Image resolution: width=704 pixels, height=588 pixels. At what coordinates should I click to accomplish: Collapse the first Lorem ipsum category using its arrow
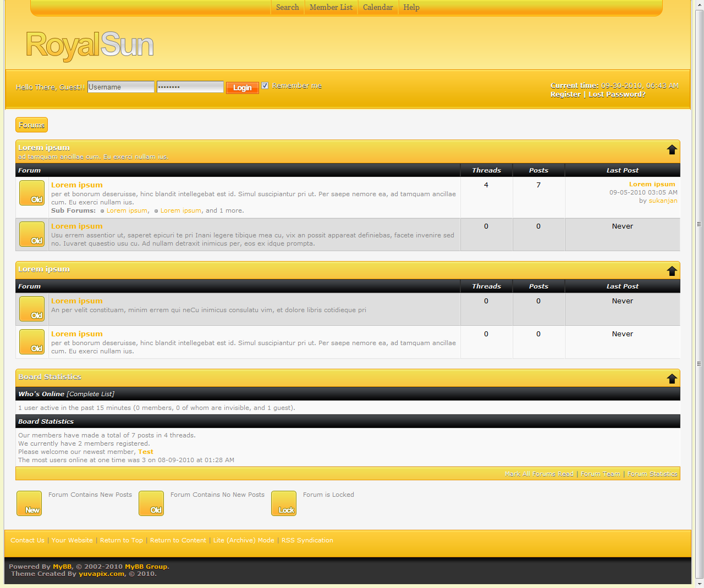coord(672,149)
